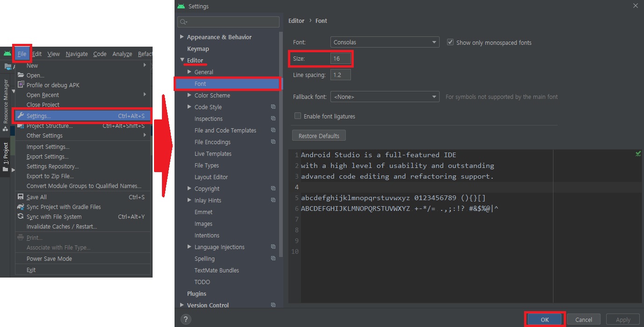Open the Resource Manager side tab
Viewport: 644px width, 327px height.
(x=5, y=104)
